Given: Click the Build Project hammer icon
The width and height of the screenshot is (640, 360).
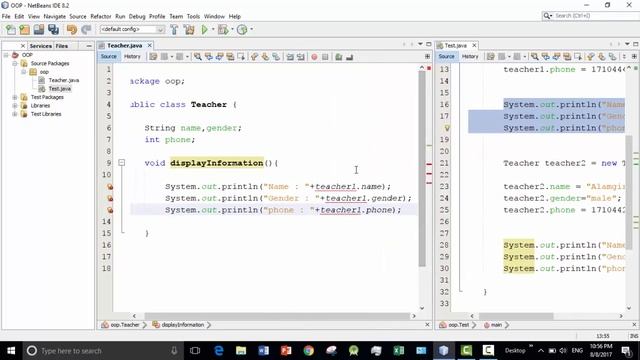Looking at the screenshot, I should 174,29.
